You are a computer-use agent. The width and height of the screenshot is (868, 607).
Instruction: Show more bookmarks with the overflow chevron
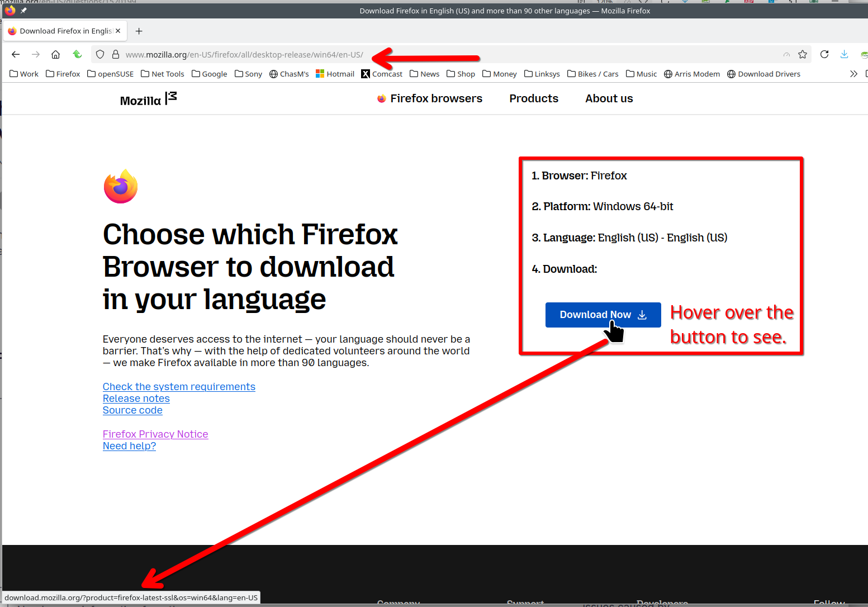tap(853, 74)
